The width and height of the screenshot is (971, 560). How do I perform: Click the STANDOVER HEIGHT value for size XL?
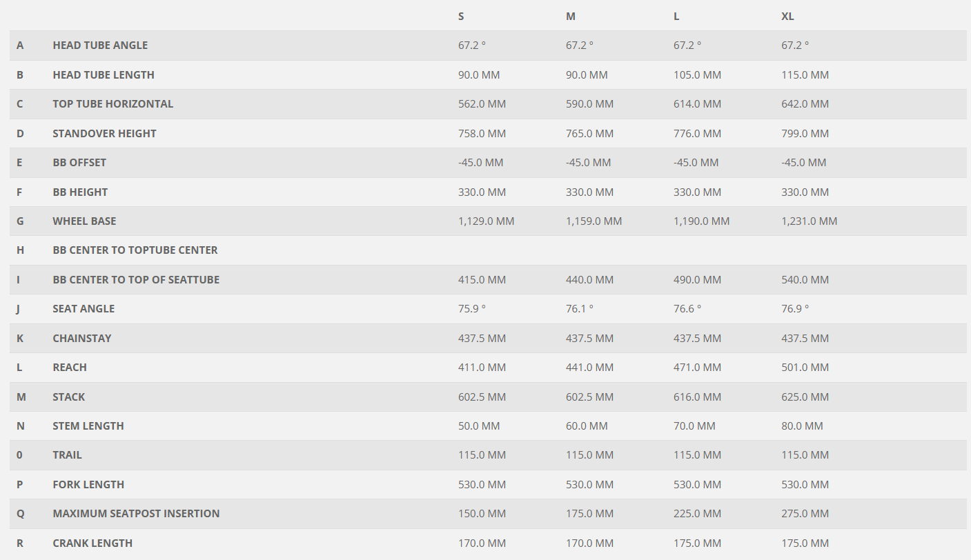point(805,134)
